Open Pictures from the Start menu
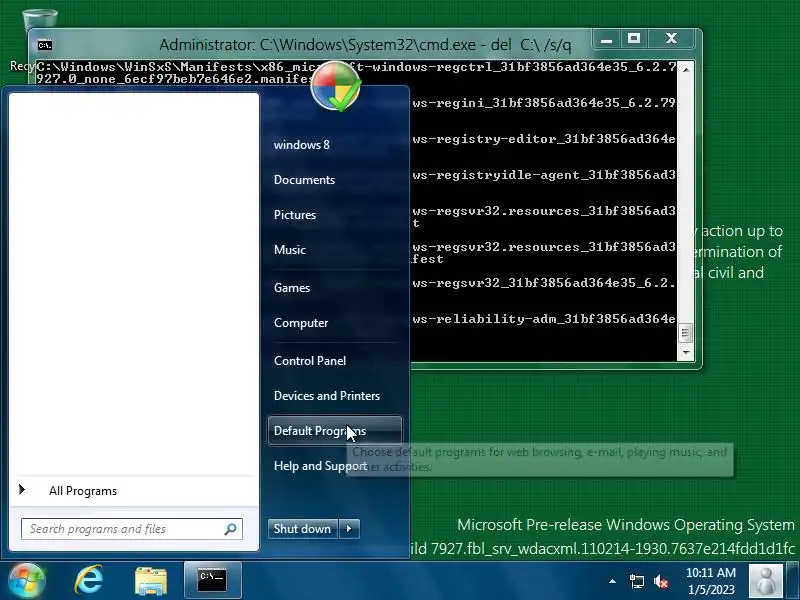Viewport: 800px width, 600px height. pos(295,215)
